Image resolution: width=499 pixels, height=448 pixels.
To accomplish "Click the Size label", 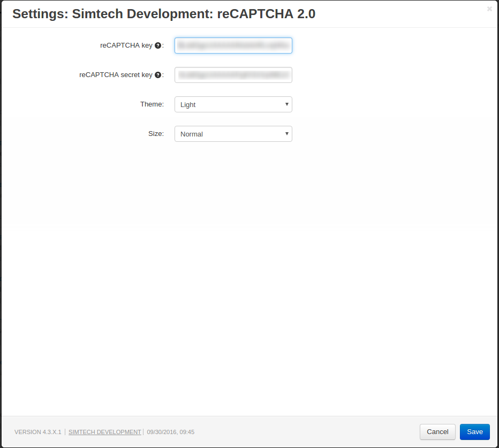I will click(x=156, y=134).
